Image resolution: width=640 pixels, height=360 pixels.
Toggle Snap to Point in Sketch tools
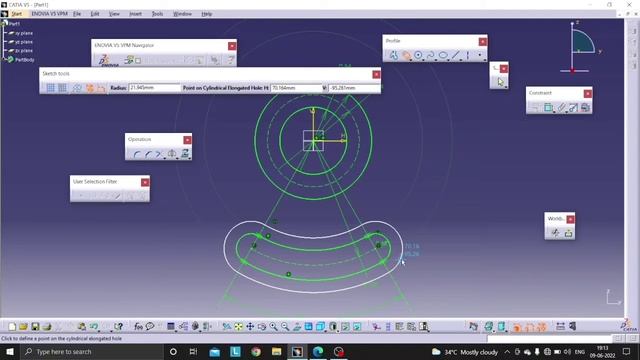pyautogui.click(x=62, y=88)
